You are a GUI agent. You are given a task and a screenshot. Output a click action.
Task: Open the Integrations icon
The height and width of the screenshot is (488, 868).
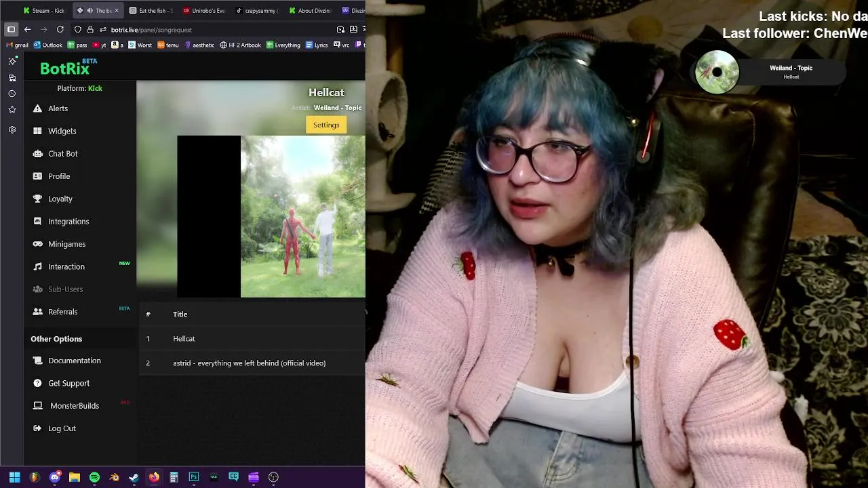[37, 222]
